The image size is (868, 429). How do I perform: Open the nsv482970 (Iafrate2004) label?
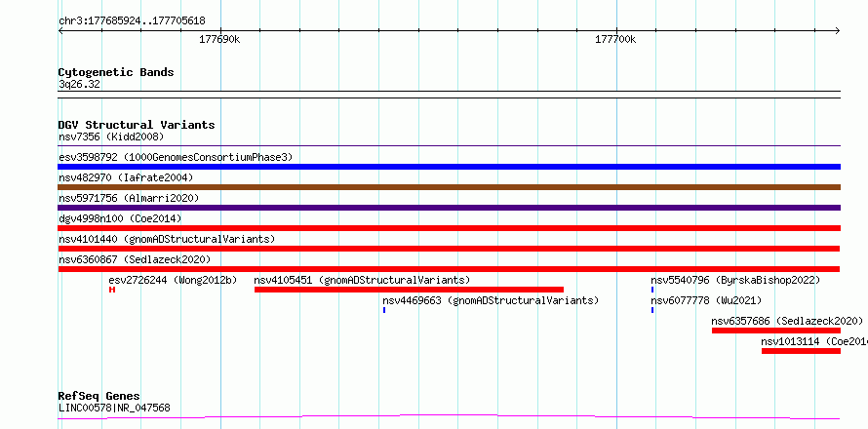point(126,177)
